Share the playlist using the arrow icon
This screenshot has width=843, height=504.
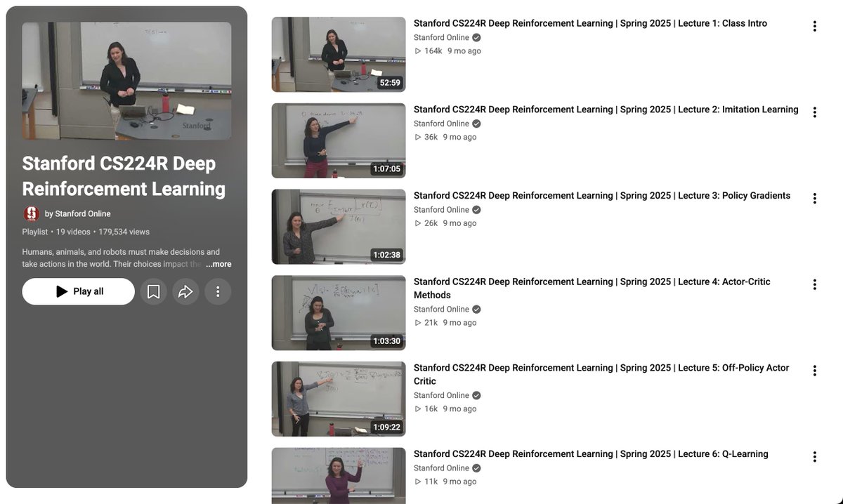tap(185, 291)
